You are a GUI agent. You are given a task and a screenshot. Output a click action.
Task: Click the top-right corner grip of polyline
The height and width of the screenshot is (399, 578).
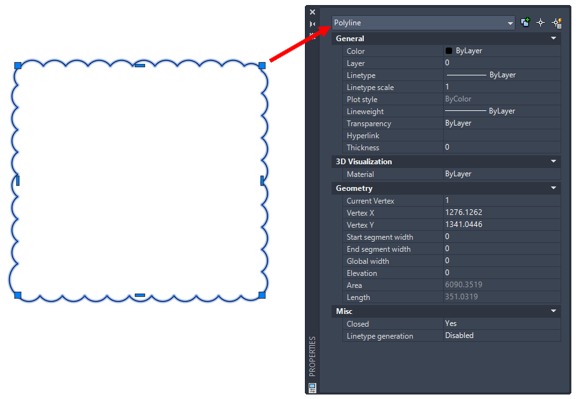[262, 66]
